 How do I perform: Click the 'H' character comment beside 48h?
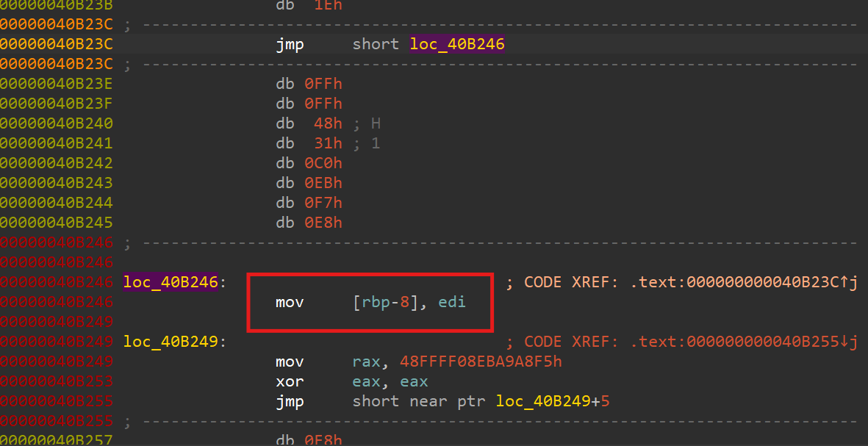[375, 123]
